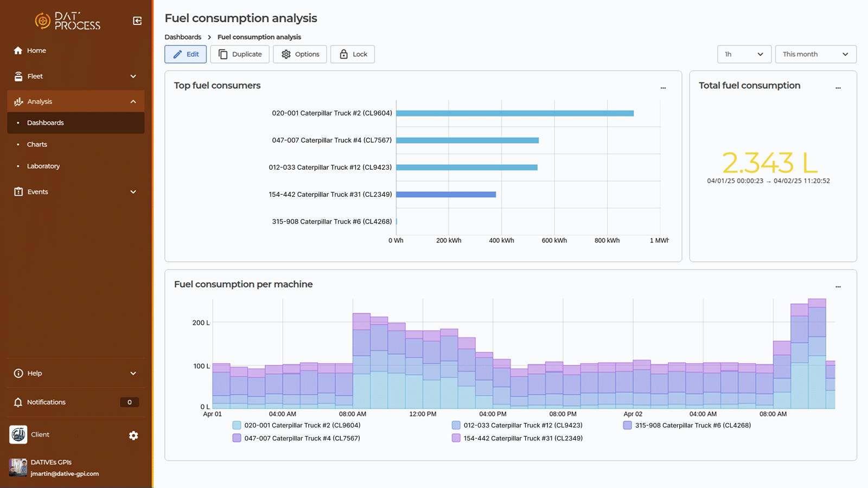Click the Notifications bell icon
The height and width of the screenshot is (488, 868).
pos(18,402)
